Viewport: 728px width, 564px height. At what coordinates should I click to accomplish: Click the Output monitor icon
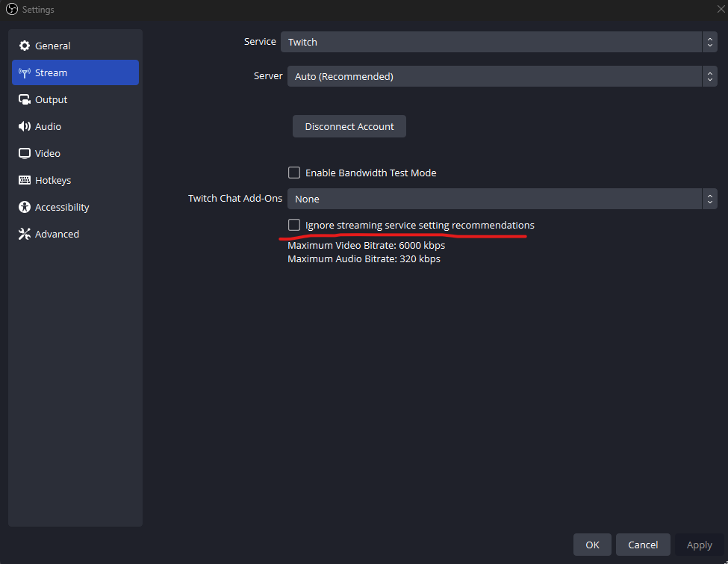(x=24, y=99)
